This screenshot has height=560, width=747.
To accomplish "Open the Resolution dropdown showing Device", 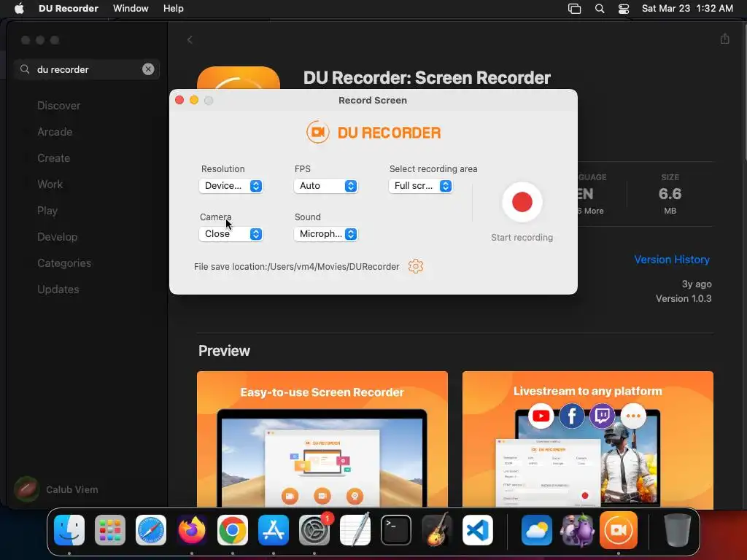I will point(231,186).
